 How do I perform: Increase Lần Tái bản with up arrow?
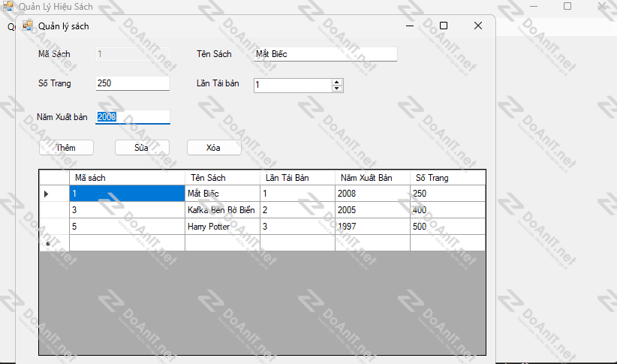337,82
